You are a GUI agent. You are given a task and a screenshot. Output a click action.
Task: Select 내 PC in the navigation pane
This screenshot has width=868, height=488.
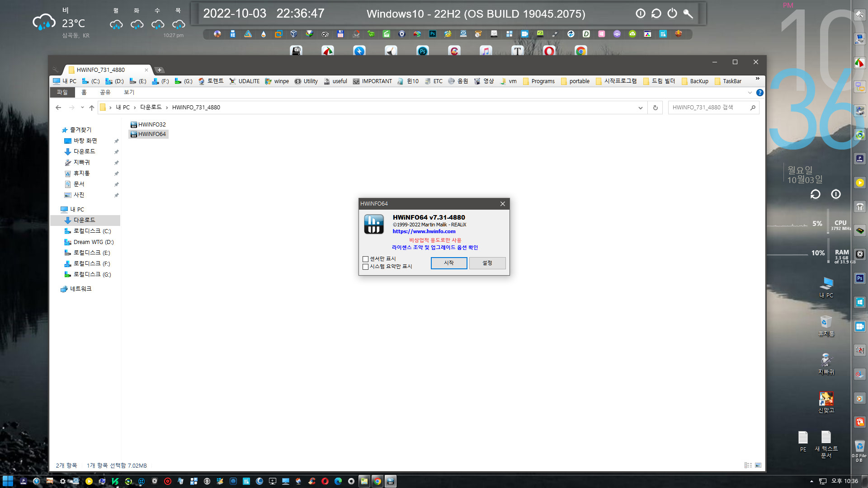(77, 210)
